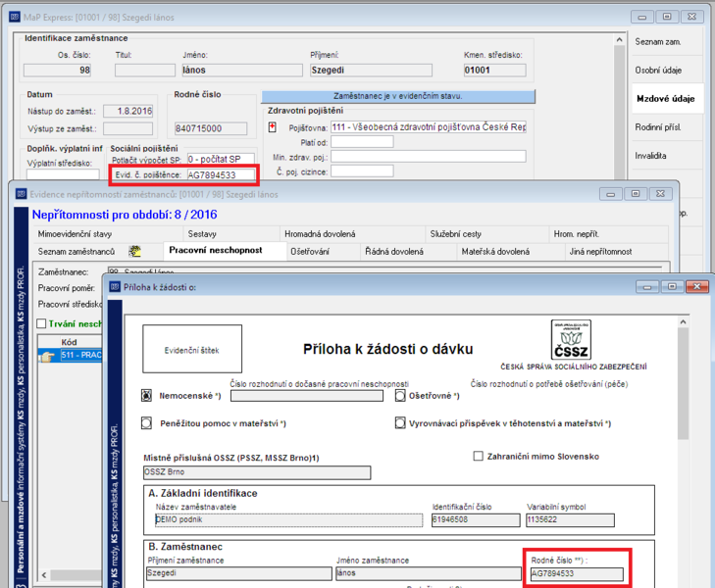
Task: Toggle the Trvání nesch checkbox
Action: (x=41, y=323)
